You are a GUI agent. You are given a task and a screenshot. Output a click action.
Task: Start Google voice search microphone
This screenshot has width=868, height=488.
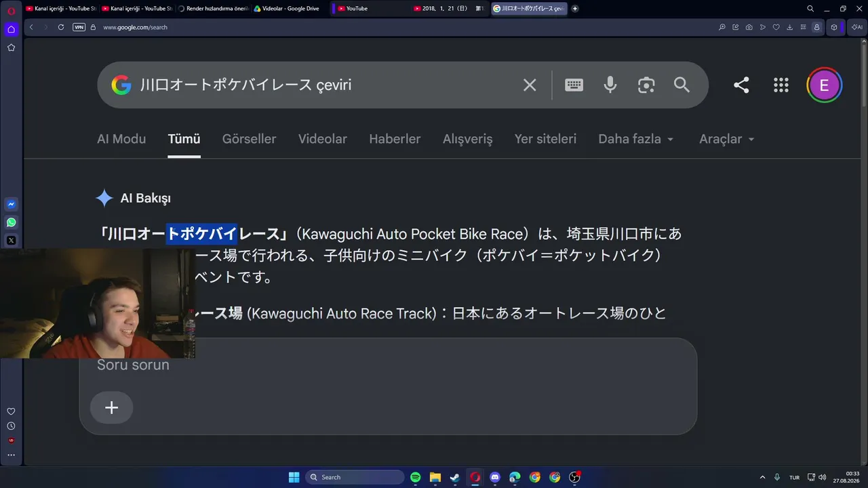click(610, 85)
